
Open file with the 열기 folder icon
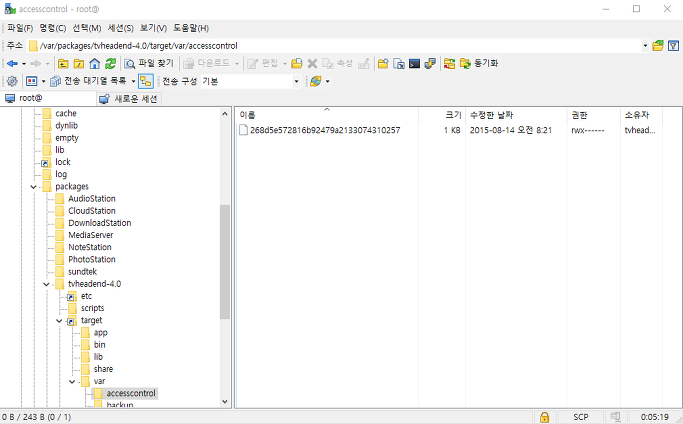click(297, 64)
